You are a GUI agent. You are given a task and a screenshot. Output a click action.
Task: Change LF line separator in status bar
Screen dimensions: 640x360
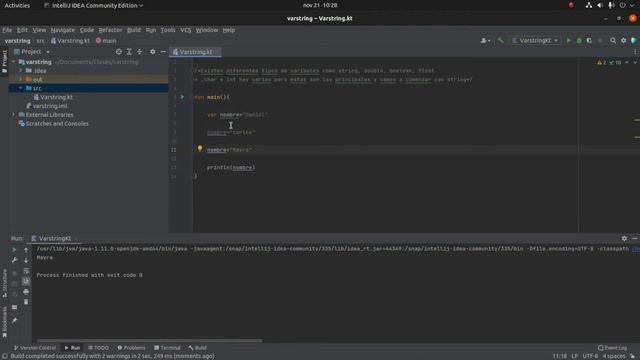[574, 356]
